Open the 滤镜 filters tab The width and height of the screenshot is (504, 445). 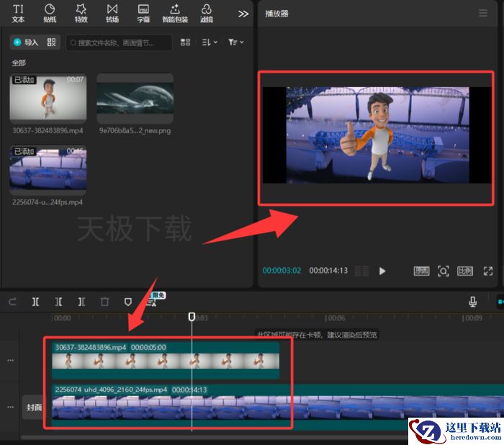point(207,14)
